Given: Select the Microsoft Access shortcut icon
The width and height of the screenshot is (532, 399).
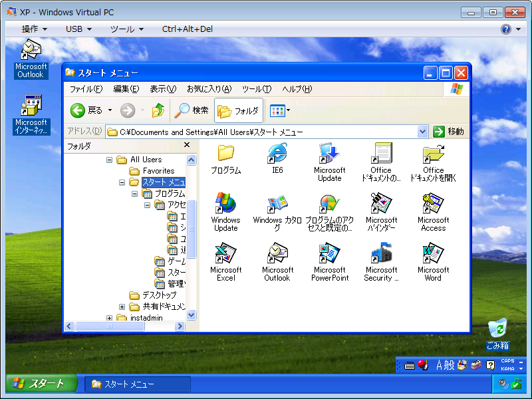Looking at the screenshot, I should (433, 204).
